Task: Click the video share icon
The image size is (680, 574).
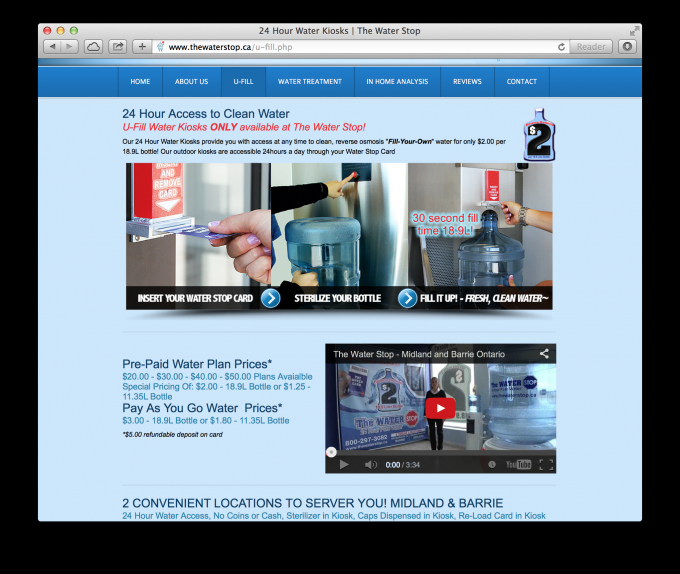Action: click(544, 354)
